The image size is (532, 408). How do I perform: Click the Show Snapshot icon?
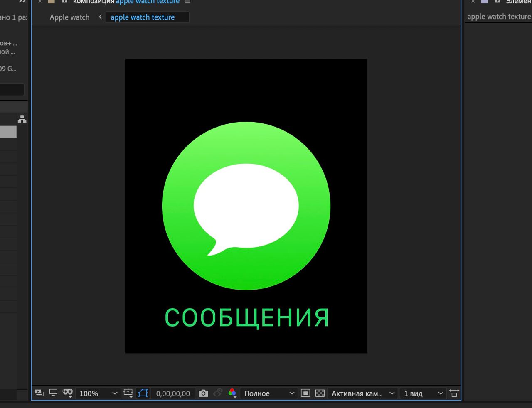pyautogui.click(x=218, y=393)
